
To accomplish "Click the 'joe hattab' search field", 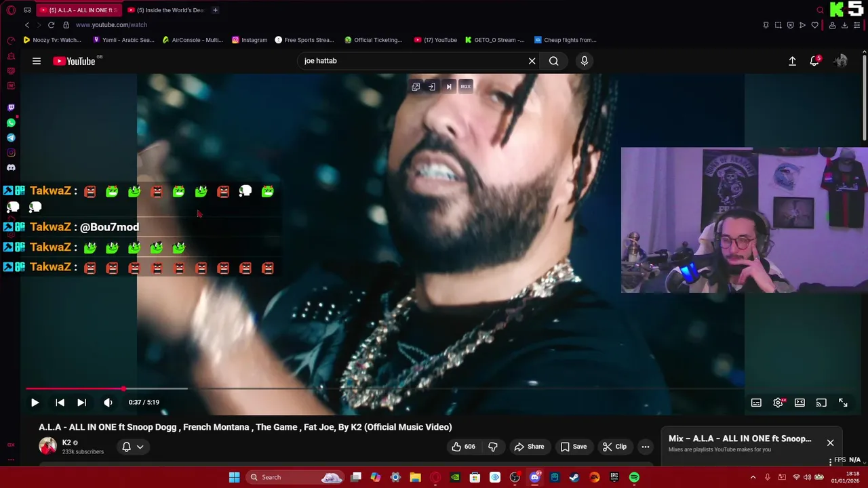I will 414,61.
